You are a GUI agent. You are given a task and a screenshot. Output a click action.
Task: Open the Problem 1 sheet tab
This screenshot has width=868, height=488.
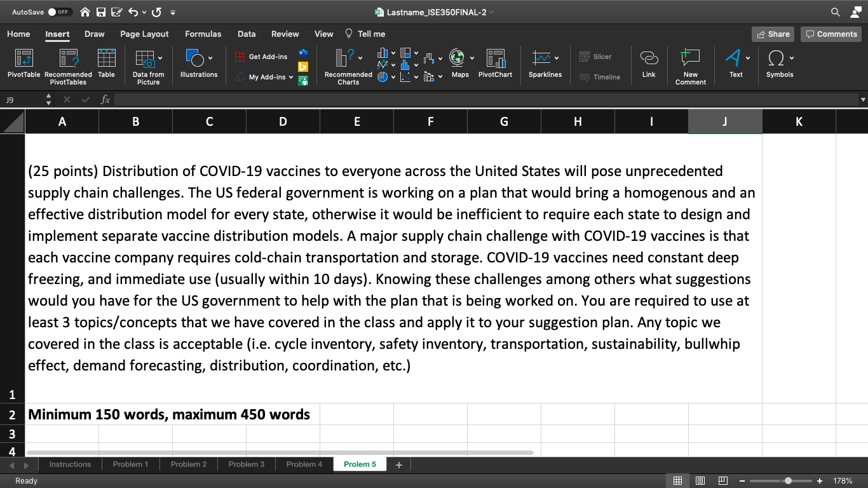click(130, 464)
